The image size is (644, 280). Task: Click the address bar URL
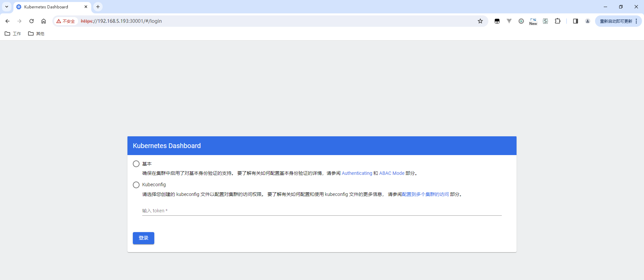click(x=121, y=21)
